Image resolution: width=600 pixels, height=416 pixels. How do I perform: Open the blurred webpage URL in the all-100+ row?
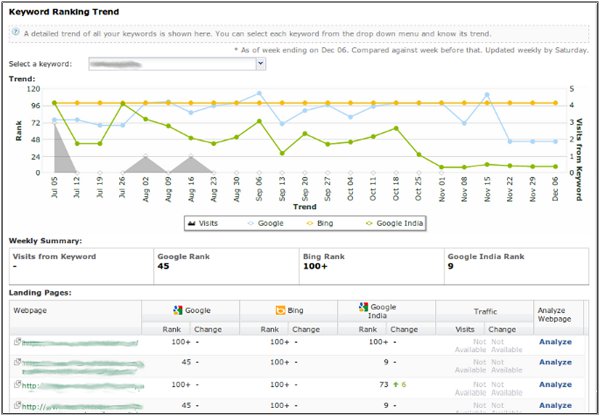[x=80, y=343]
